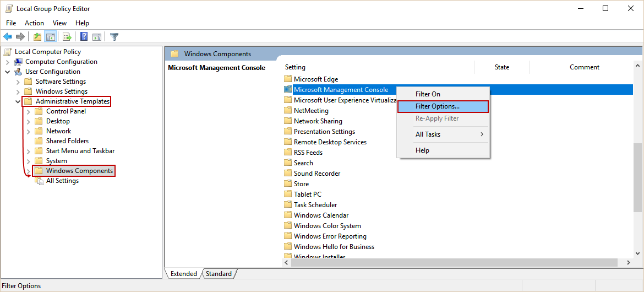Select Filter On in context menu
This screenshot has height=292, width=644.
click(428, 94)
